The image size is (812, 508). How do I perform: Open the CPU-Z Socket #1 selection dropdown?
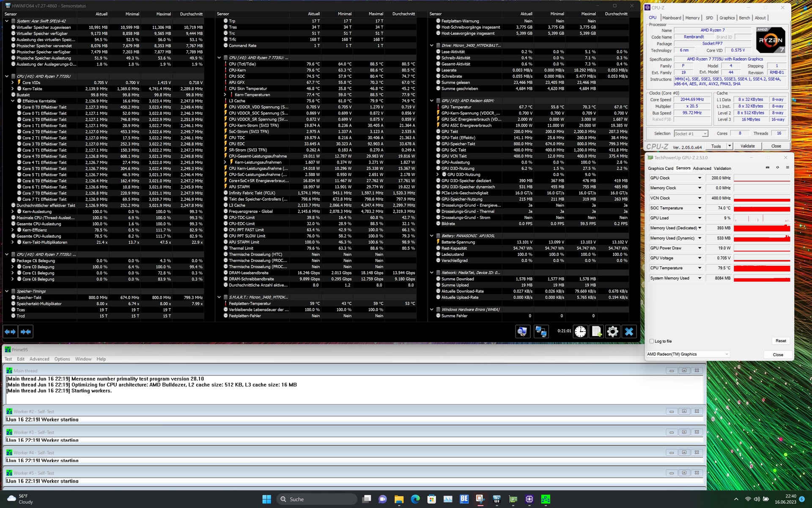click(705, 134)
